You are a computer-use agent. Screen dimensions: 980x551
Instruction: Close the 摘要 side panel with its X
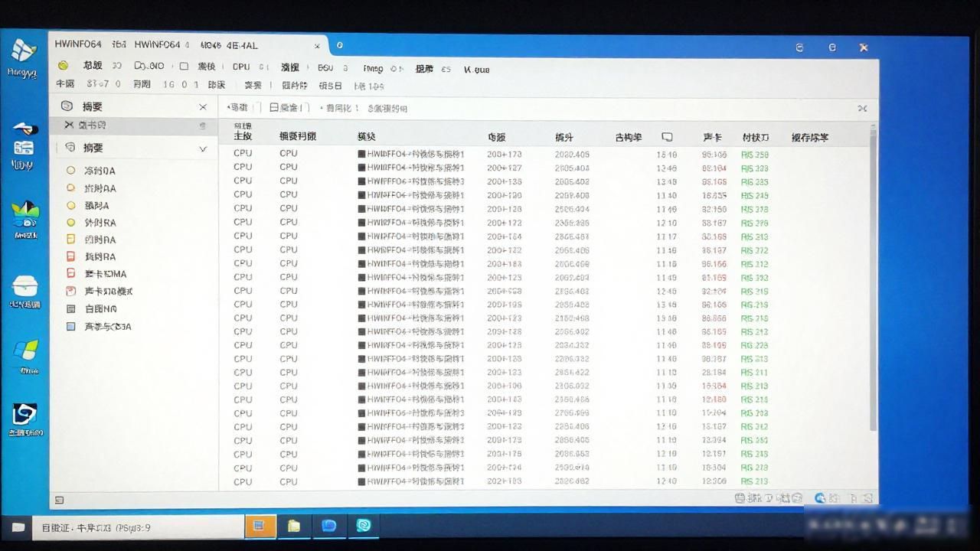tap(203, 107)
